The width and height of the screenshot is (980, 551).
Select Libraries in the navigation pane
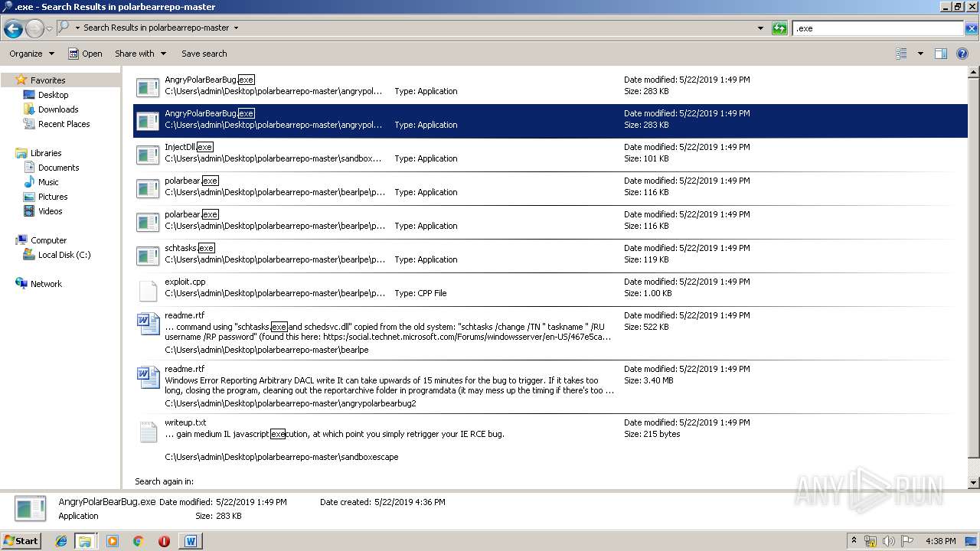[x=46, y=153]
